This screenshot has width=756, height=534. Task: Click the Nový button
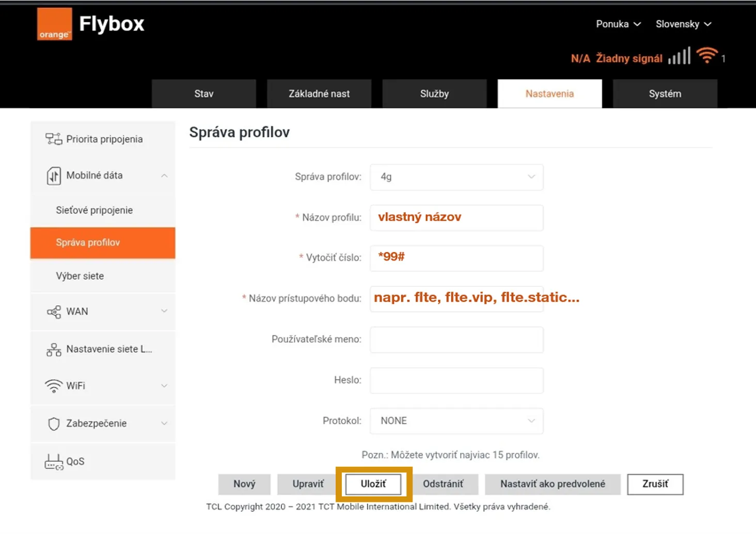[x=244, y=484]
